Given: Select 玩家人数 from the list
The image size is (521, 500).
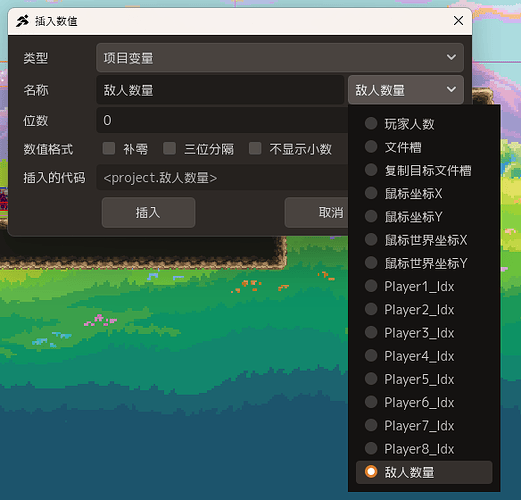Looking at the screenshot, I should click(x=424, y=124).
